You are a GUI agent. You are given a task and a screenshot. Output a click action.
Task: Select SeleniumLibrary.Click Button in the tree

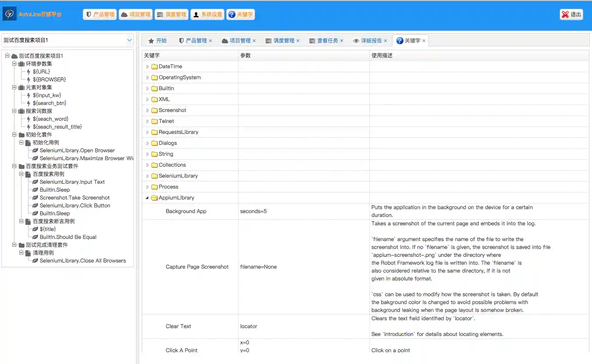(x=75, y=206)
